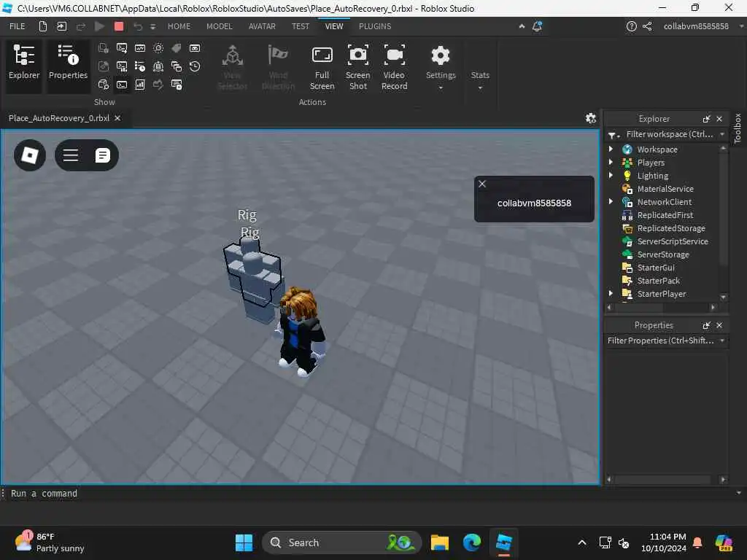Open the hamburger menu in game viewport
The height and width of the screenshot is (560, 747).
[x=71, y=155]
